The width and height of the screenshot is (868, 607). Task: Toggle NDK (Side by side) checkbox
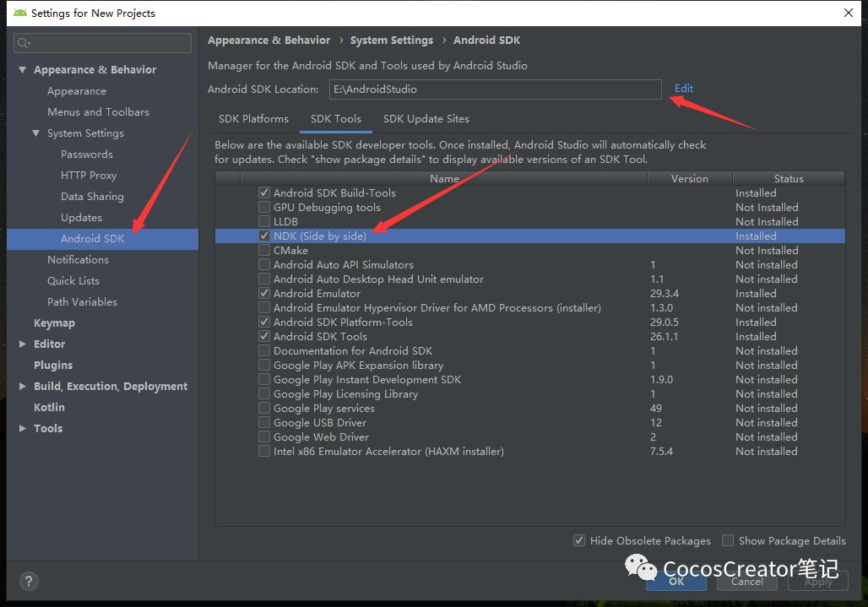(x=264, y=236)
